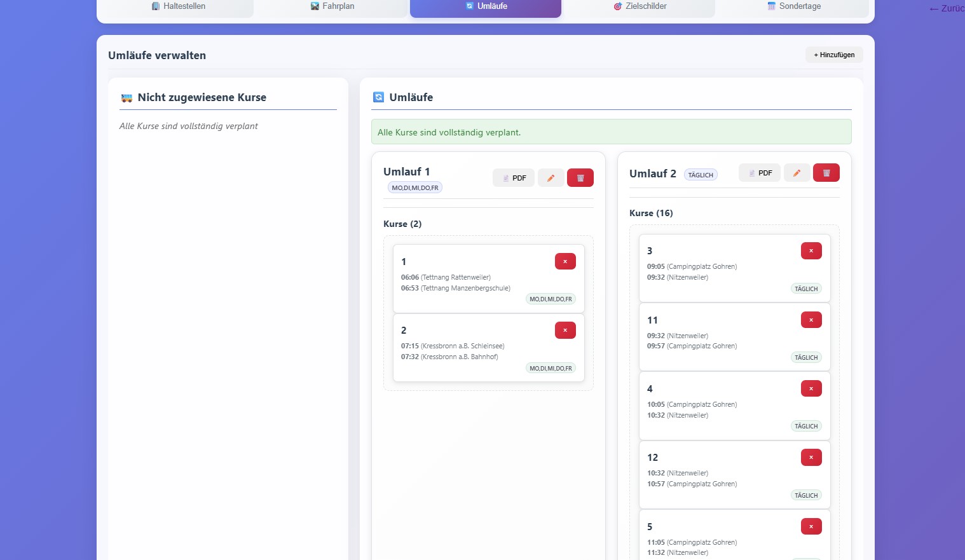The image size is (965, 560).
Task: Remove Kurs 12 from Umlauf 2
Action: coord(811,457)
